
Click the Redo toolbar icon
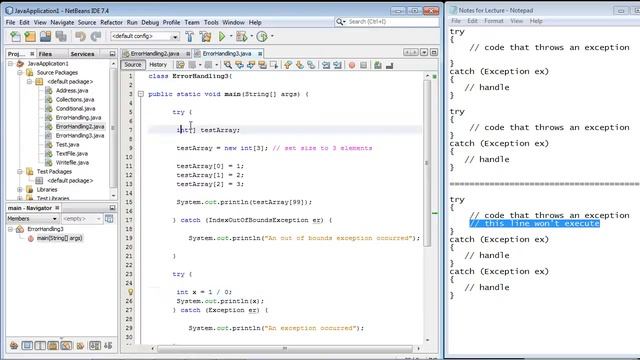96,37
